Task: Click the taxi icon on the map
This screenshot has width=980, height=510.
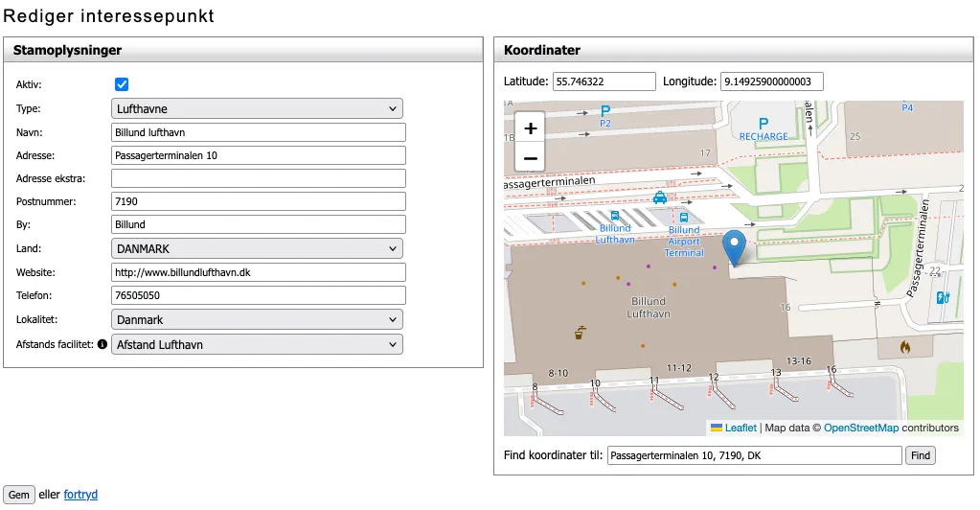Action: click(660, 197)
